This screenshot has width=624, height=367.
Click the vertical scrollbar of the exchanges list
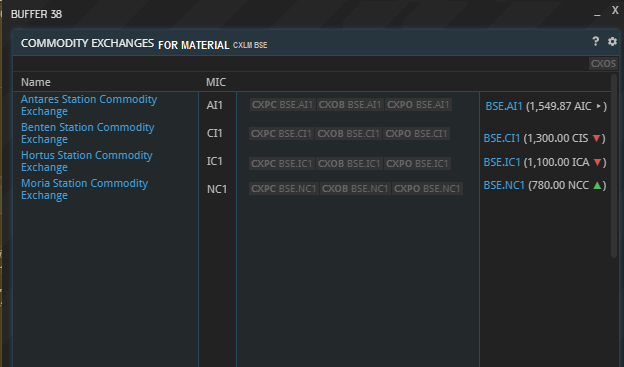pyautogui.click(x=614, y=166)
